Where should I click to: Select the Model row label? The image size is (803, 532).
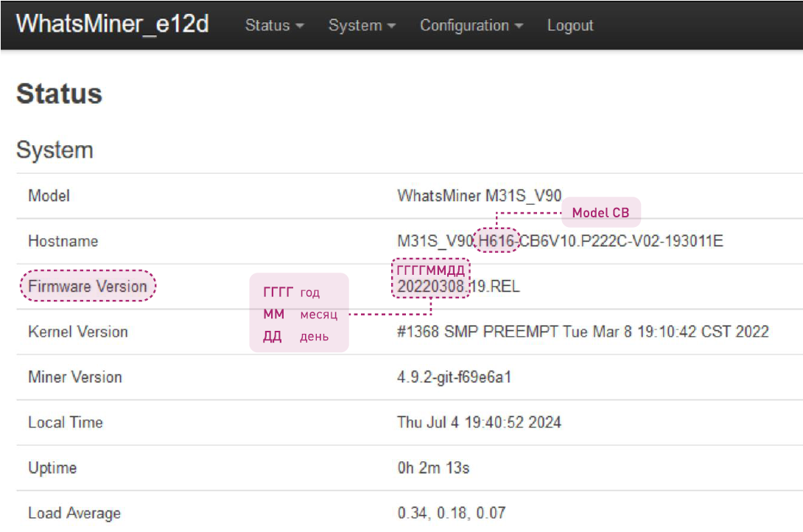(x=49, y=195)
